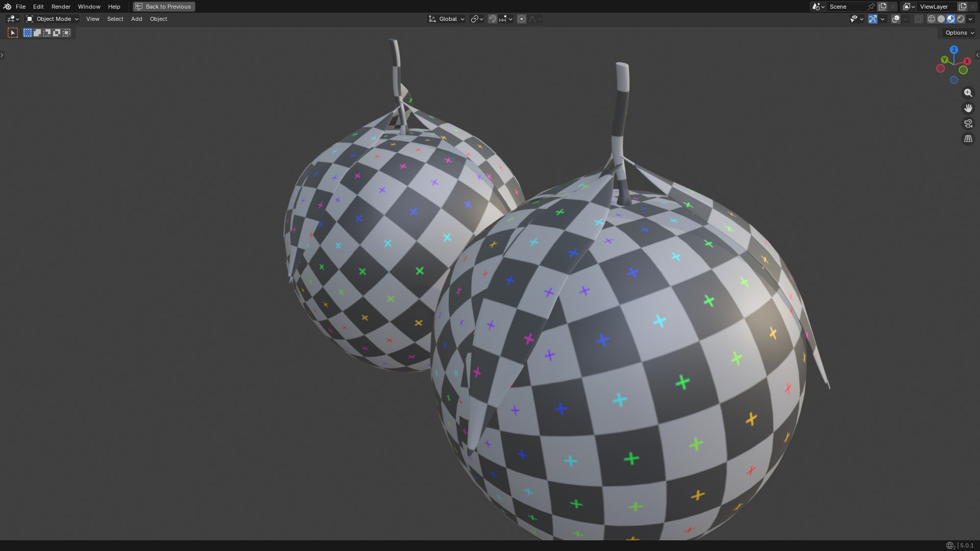Open the viewport Add menu
The image size is (980, 551).
tap(136, 19)
